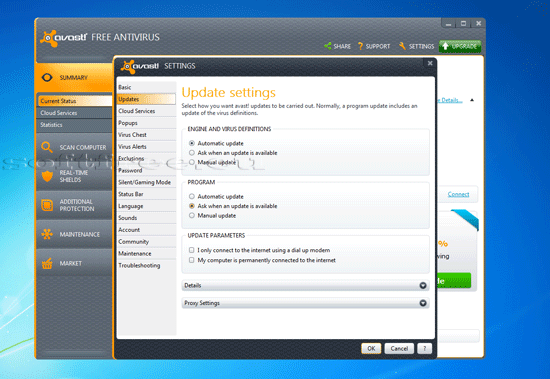This screenshot has width=550, height=379.
Task: Open the Silent/Gaming Mode settings tab
Action: [146, 182]
